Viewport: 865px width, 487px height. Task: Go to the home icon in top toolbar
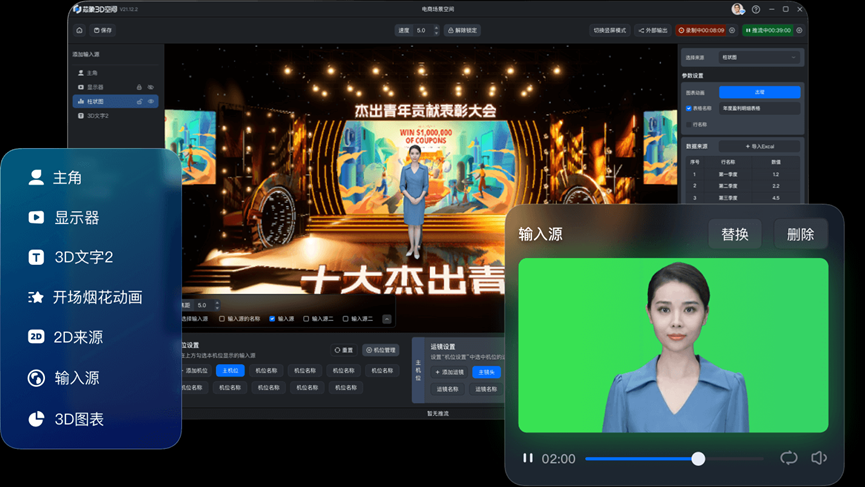point(79,30)
